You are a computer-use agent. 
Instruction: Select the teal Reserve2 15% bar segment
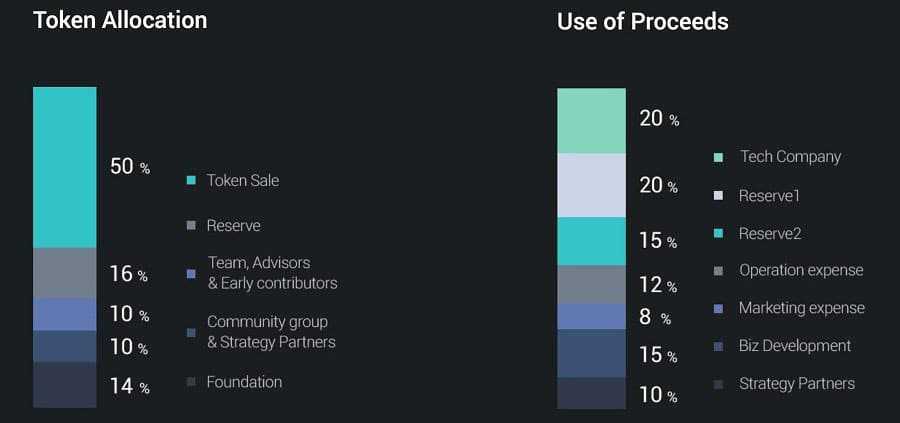[x=591, y=241]
